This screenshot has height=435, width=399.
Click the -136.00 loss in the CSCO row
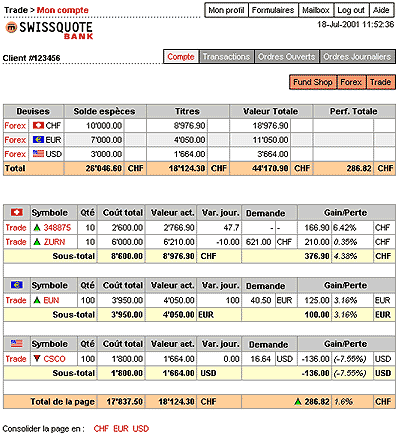(x=315, y=359)
